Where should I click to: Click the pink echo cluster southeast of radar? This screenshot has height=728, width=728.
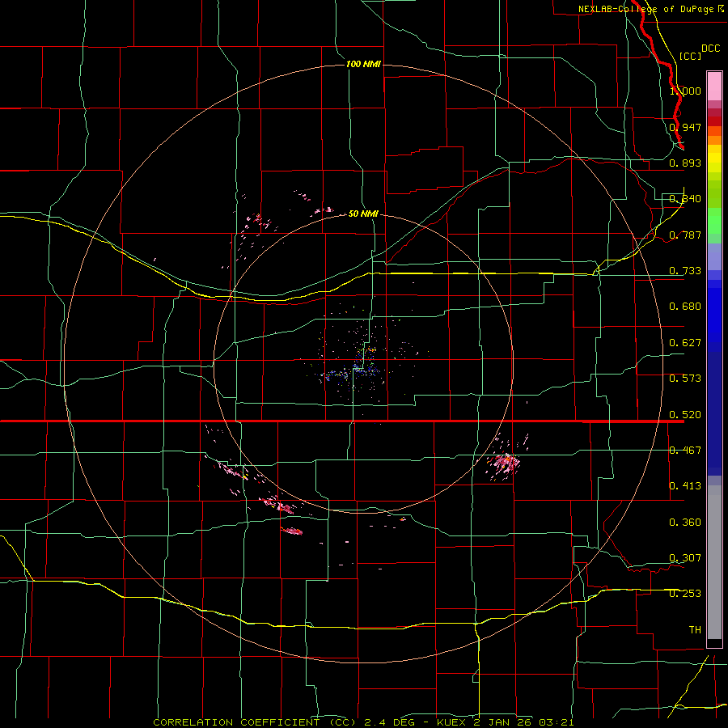[x=505, y=463]
